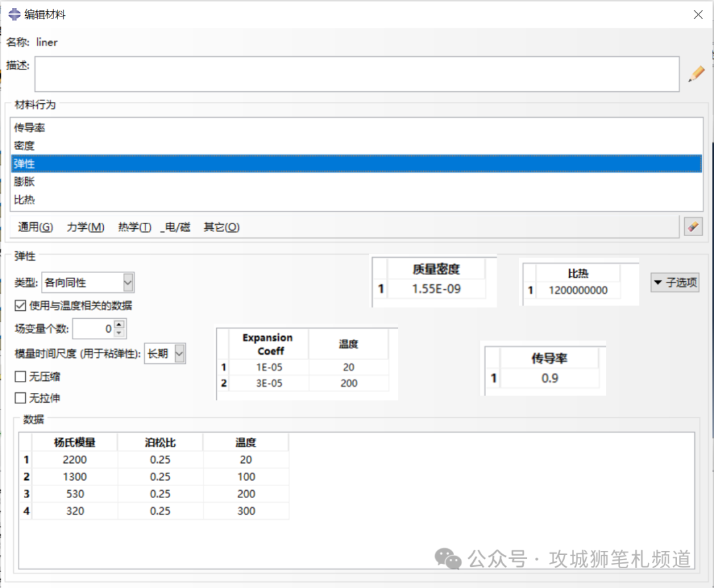Open the 子选项 suboptions menu
This screenshot has height=588, width=714.
coord(675,283)
